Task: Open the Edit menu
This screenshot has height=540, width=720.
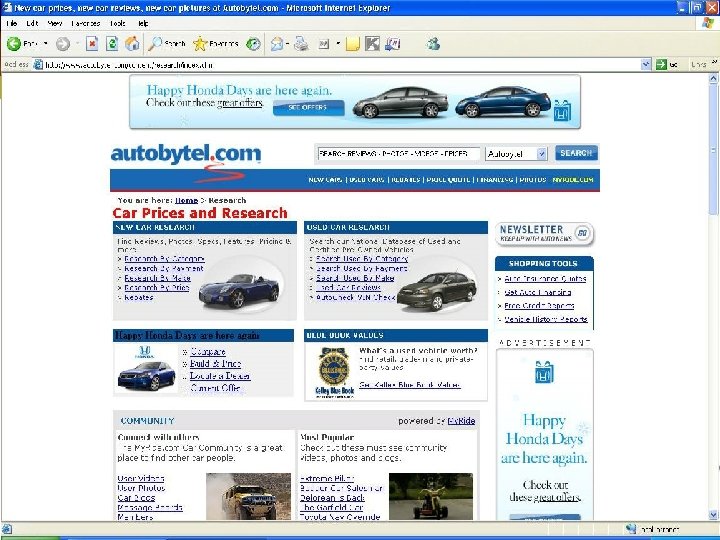Action: point(32,23)
